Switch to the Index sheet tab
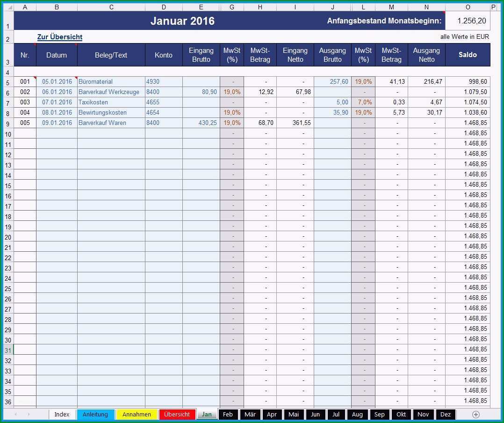Screen dimensions: 504x423 click(x=62, y=414)
